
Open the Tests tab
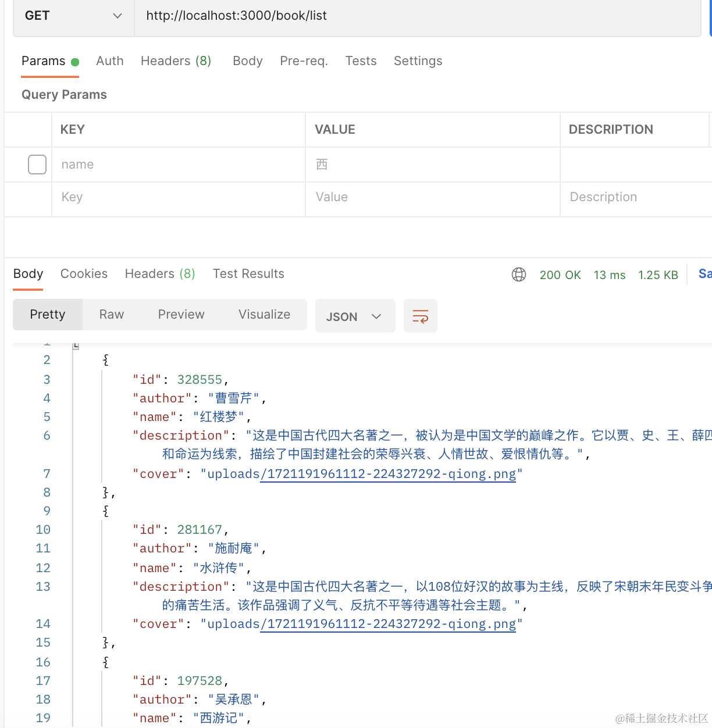tap(361, 61)
